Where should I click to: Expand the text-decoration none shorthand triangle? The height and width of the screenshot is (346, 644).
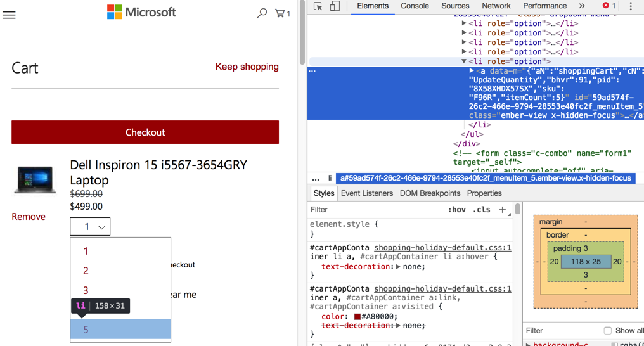(397, 267)
